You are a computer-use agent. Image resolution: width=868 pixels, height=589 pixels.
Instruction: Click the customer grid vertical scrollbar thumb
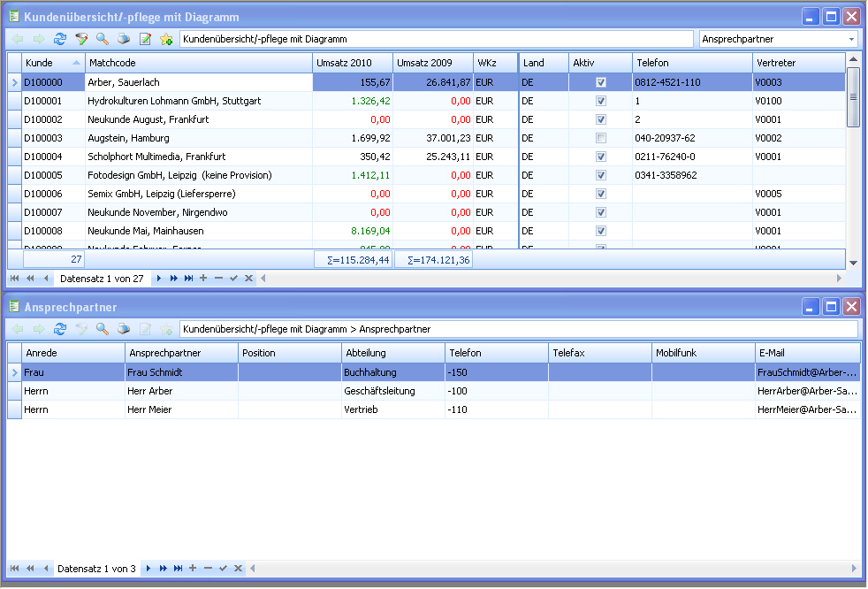pos(853,97)
